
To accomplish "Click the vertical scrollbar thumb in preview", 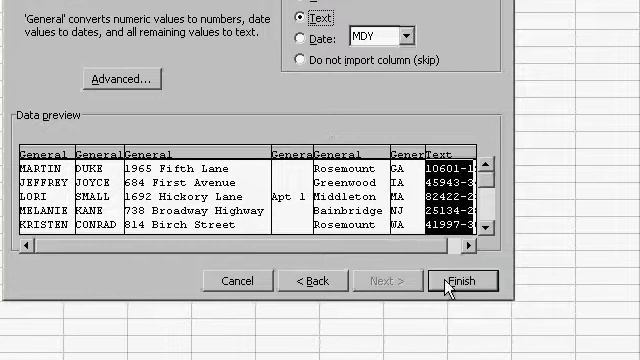I will tap(486, 180).
